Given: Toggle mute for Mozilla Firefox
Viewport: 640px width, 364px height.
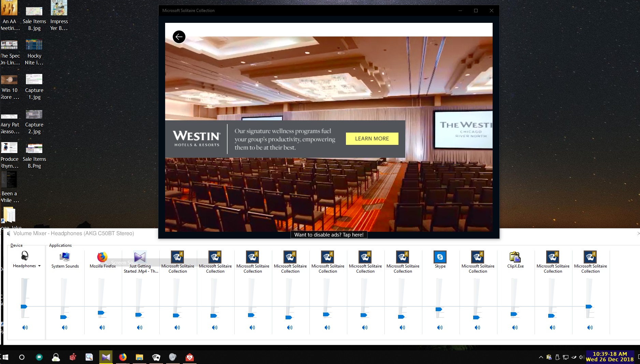Looking at the screenshot, I should [102, 328].
